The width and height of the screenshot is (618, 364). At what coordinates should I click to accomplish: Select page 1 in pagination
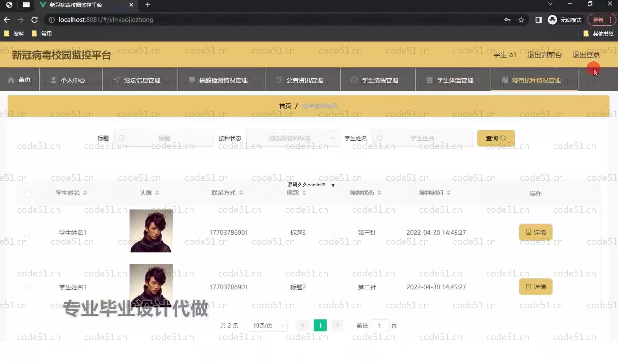coord(320,325)
